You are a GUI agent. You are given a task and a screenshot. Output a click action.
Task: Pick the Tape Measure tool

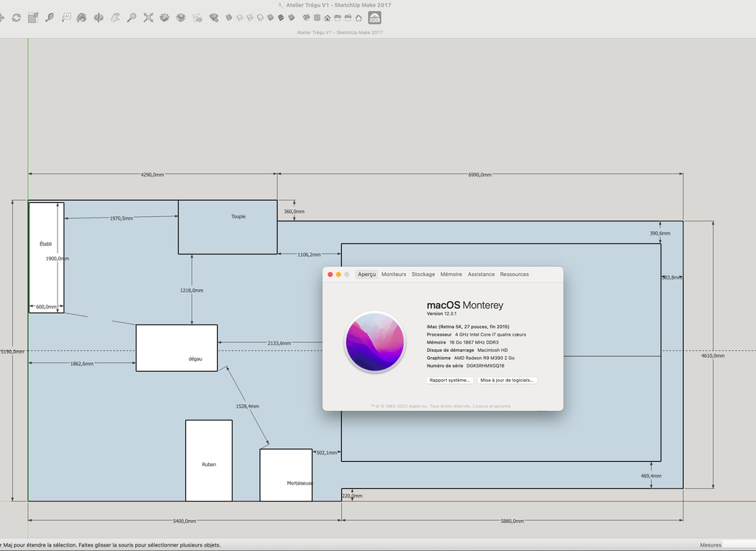(49, 18)
